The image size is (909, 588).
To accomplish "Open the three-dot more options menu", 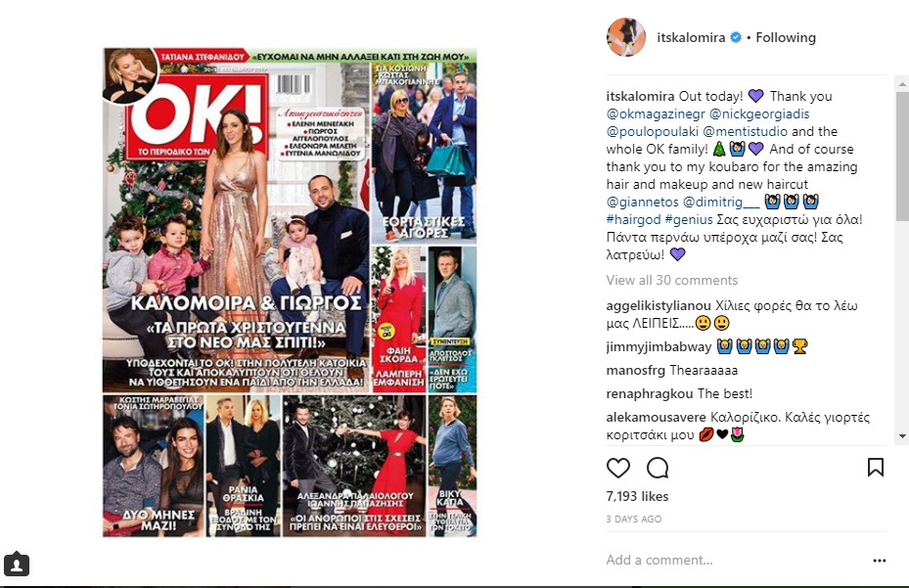I will tap(880, 561).
